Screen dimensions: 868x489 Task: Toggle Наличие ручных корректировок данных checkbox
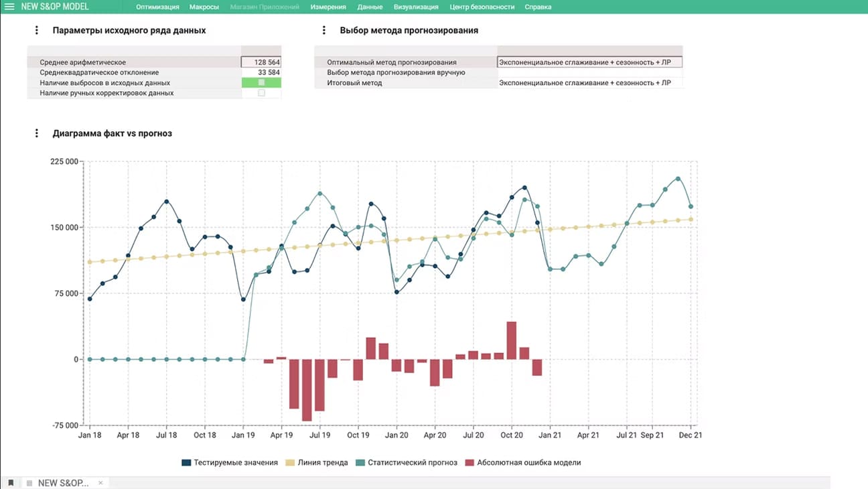point(261,93)
